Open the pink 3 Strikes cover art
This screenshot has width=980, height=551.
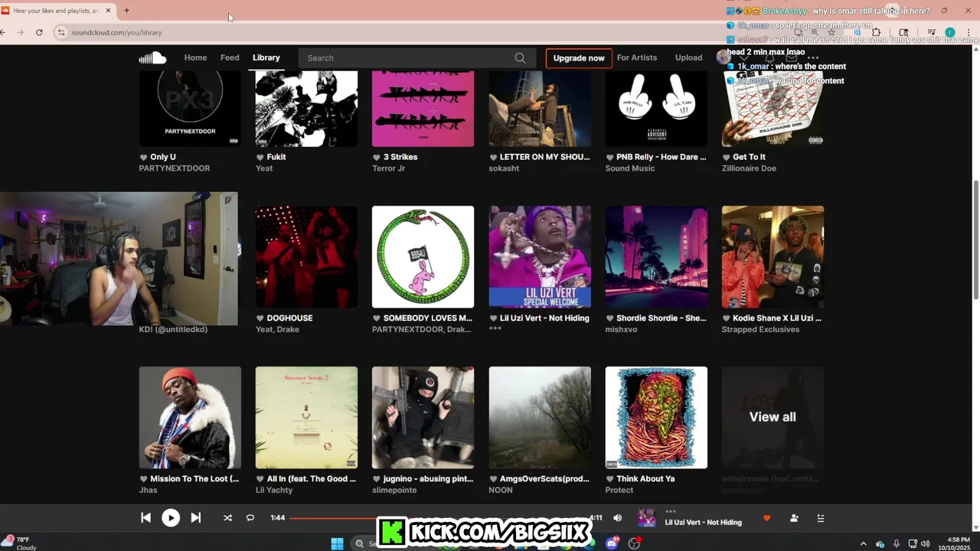click(423, 108)
